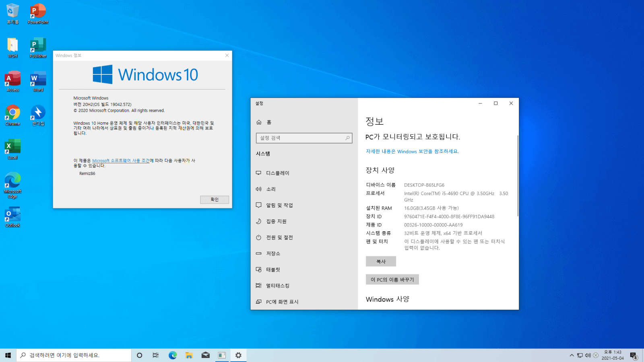644x362 pixels.
Task: Open Chrome desktop shortcut
Action: [x=12, y=115]
